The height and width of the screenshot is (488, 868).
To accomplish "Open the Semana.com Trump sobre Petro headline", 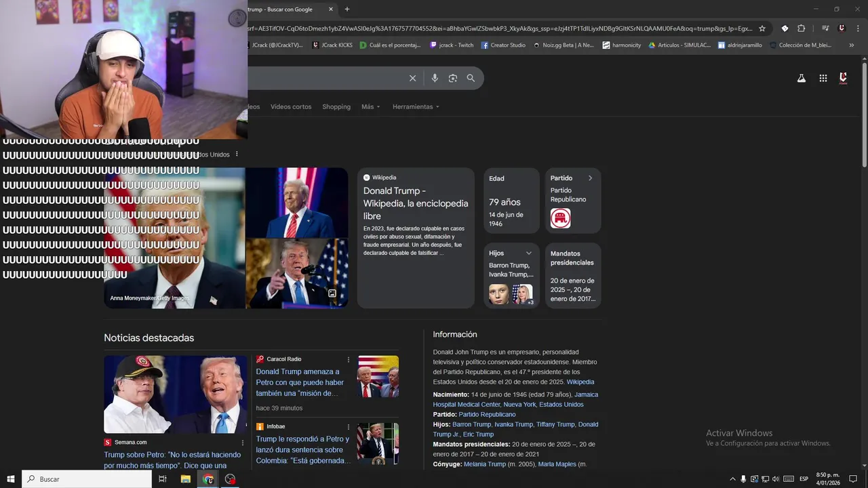I will click(172, 460).
